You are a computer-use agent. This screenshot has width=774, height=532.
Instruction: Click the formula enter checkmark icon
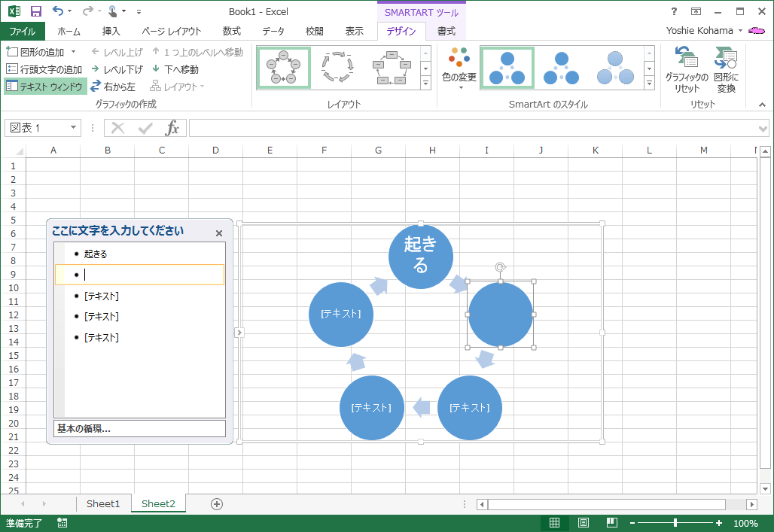[145, 129]
